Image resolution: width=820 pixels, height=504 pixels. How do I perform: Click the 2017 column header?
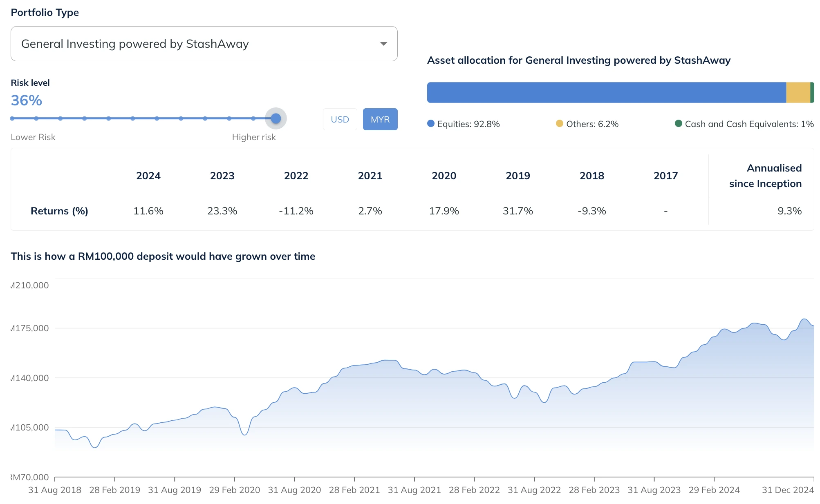coord(666,176)
